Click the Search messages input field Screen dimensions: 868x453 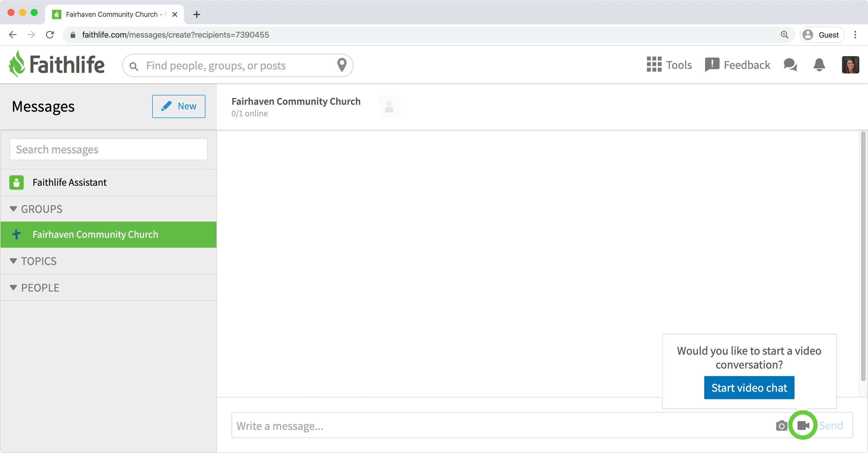pyautogui.click(x=108, y=149)
